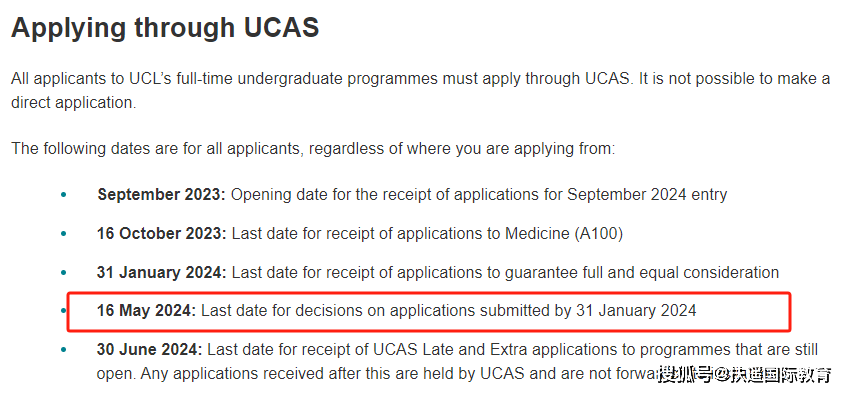The height and width of the screenshot is (393, 850).
Task: Click the "Medicine (A100)" text
Action: coord(564,234)
